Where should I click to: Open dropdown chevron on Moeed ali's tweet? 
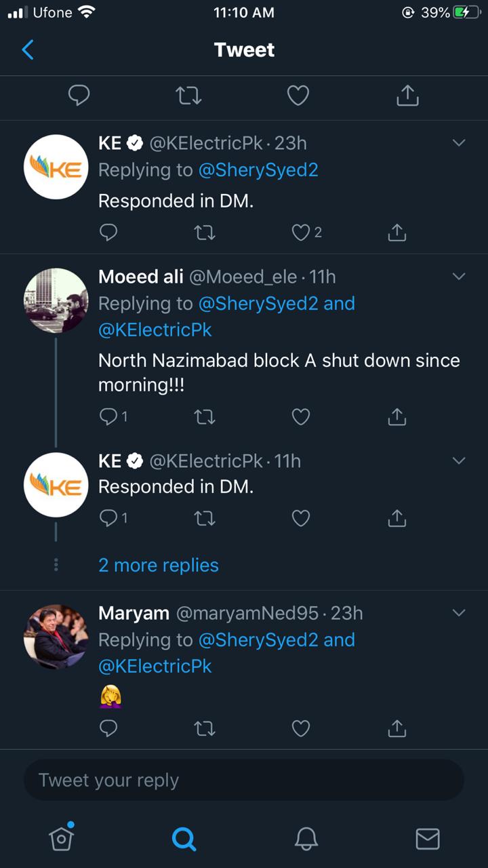pyautogui.click(x=459, y=277)
